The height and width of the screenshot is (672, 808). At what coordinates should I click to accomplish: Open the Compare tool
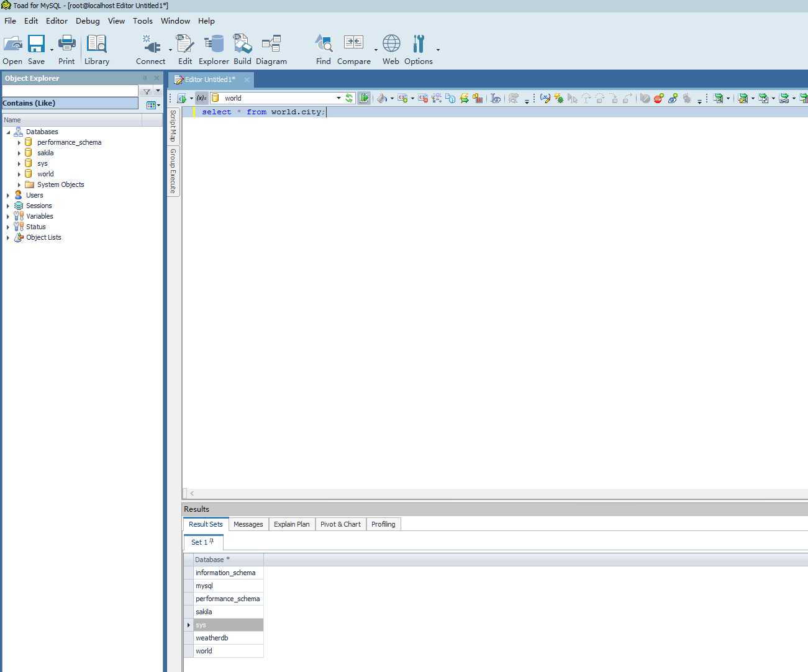click(354, 50)
